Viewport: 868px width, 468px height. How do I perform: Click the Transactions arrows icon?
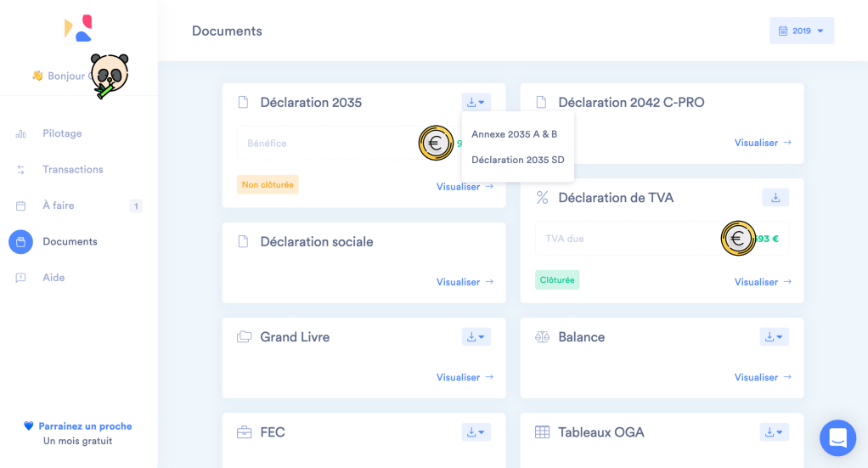point(21,170)
